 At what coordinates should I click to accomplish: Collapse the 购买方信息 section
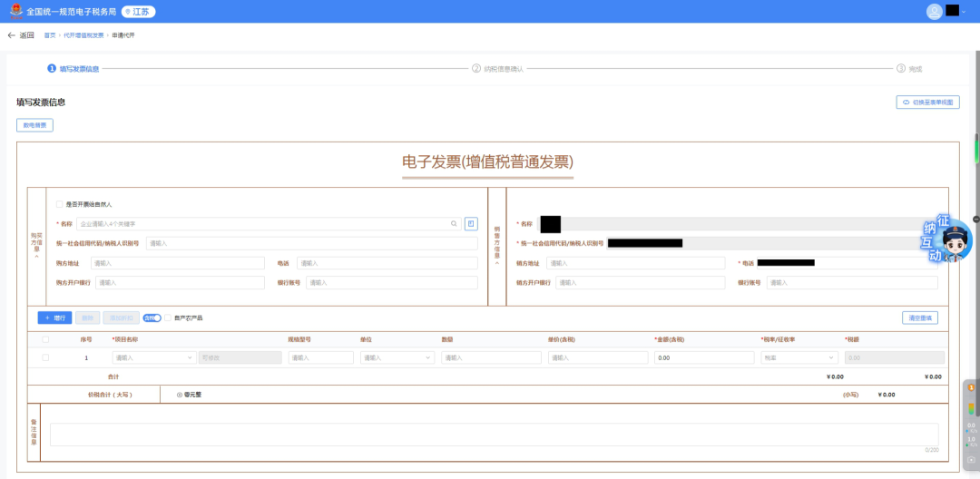click(x=36, y=257)
